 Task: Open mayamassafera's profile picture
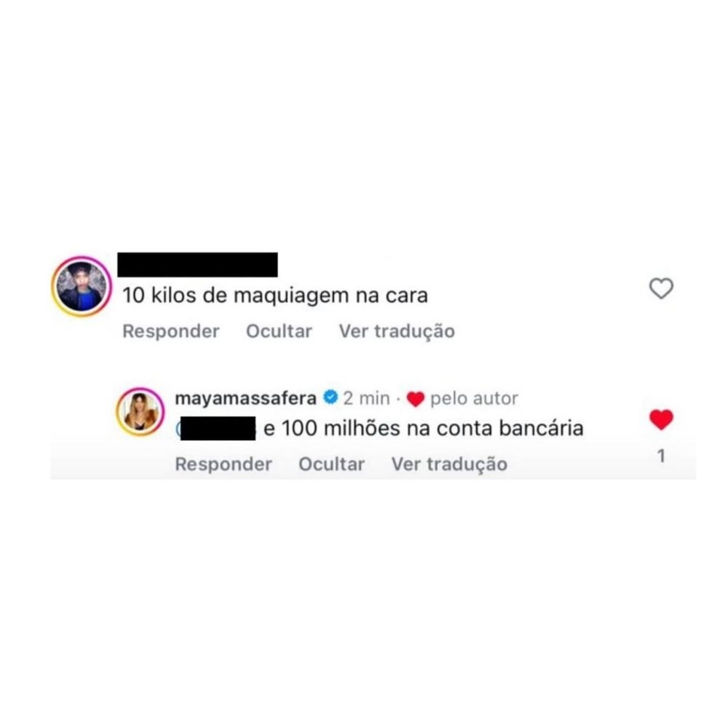pyautogui.click(x=140, y=412)
